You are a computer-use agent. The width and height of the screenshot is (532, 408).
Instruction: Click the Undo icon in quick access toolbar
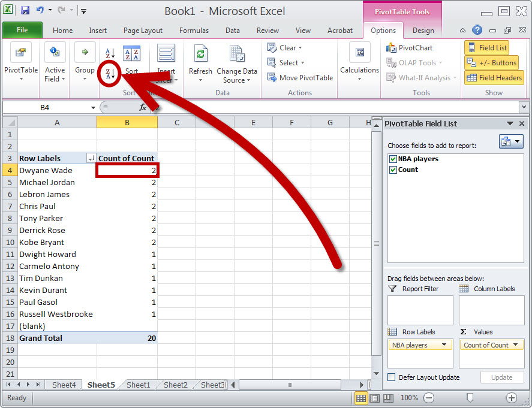click(x=40, y=11)
